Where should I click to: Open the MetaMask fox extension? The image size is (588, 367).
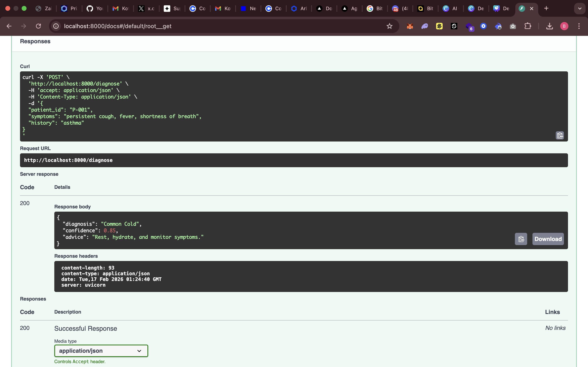410,26
